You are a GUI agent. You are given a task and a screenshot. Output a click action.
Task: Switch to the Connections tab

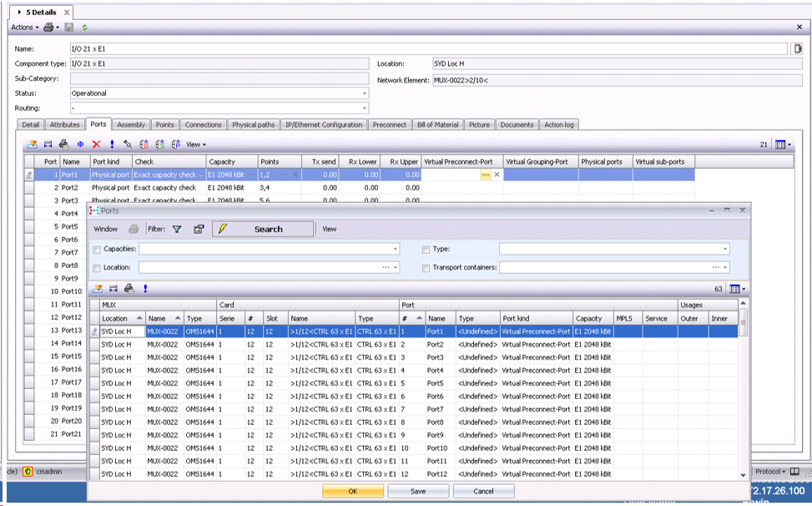pyautogui.click(x=203, y=124)
